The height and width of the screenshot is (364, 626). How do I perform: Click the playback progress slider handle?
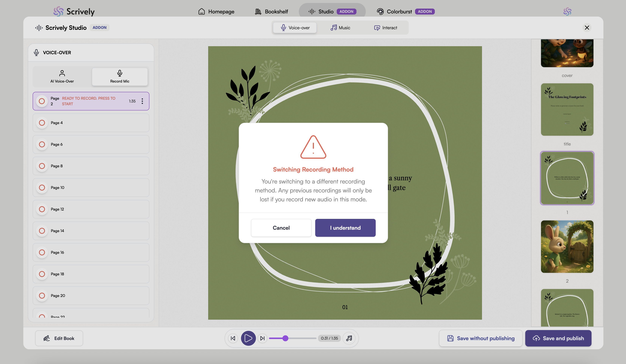[x=285, y=338]
